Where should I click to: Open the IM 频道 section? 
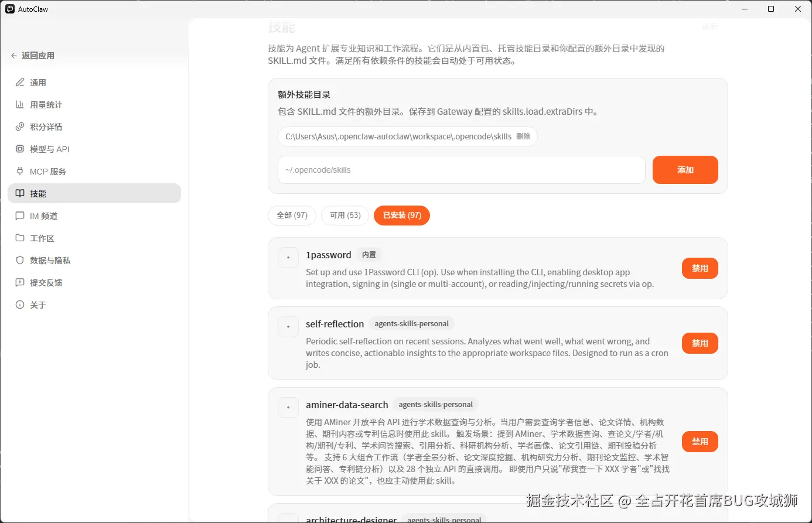(x=94, y=216)
